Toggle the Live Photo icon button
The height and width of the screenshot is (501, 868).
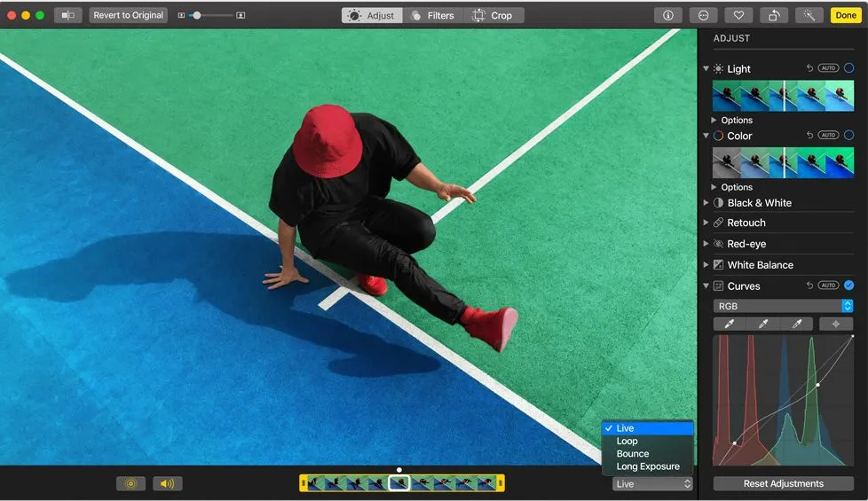(130, 483)
